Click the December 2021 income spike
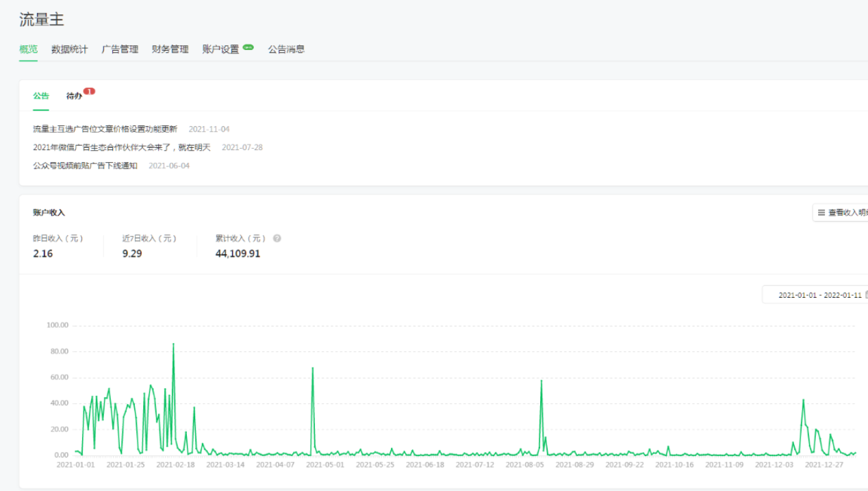 (x=803, y=400)
